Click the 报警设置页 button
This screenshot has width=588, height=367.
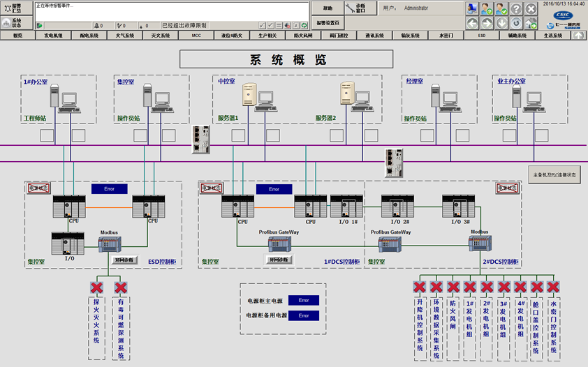pyautogui.click(x=327, y=23)
